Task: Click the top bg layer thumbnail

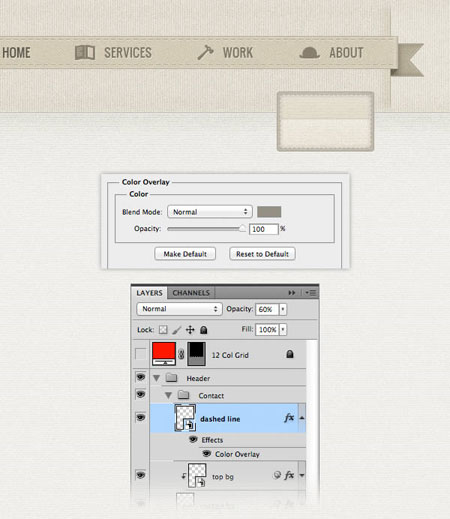Action: pos(197,476)
